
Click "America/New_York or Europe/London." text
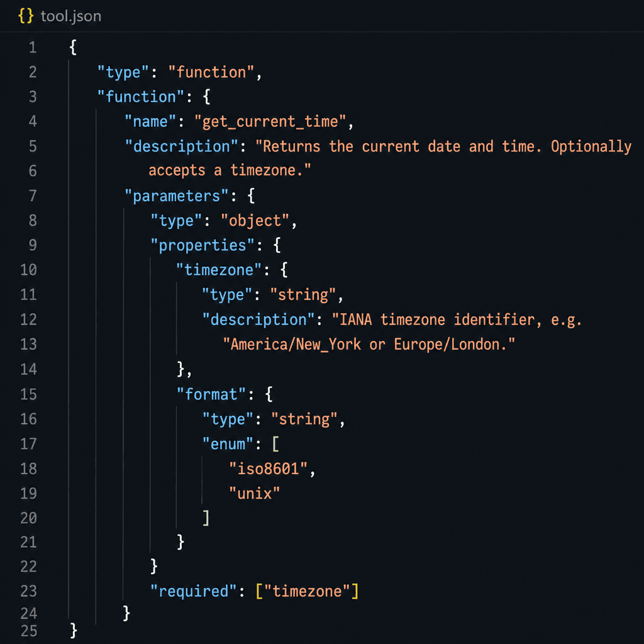(369, 345)
